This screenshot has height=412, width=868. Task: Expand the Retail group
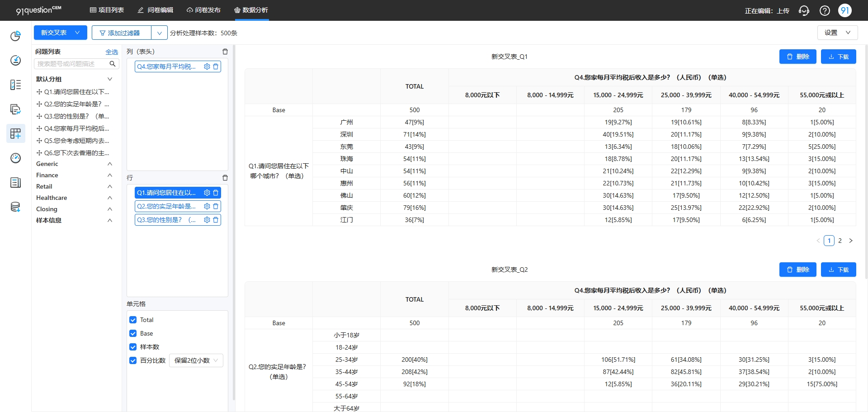point(109,186)
